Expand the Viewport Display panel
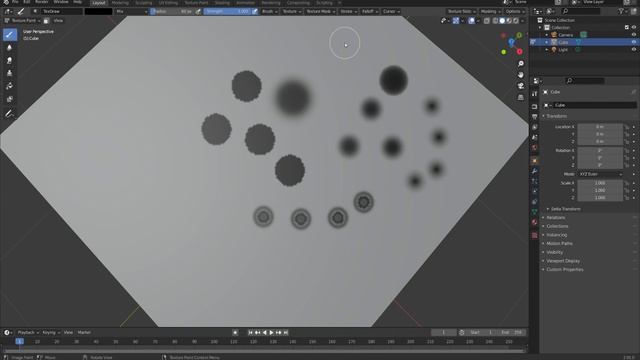 coord(562,261)
